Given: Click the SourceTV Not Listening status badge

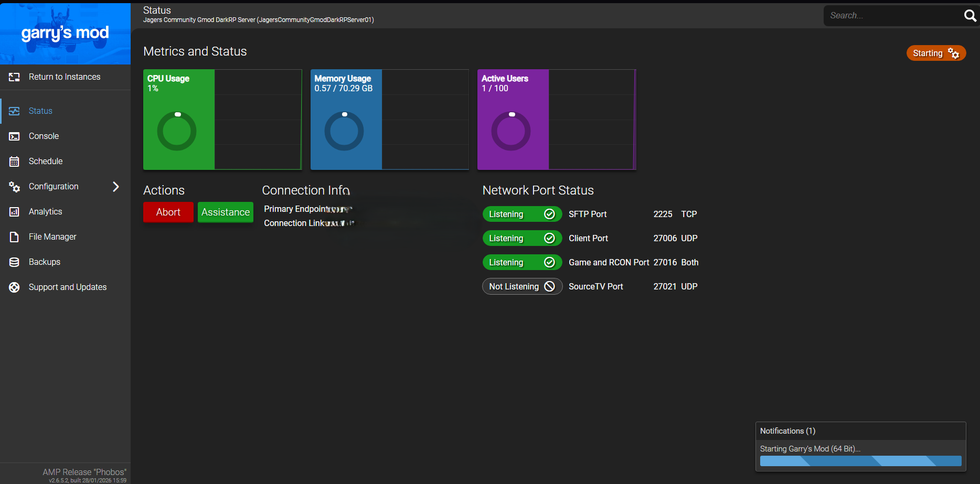Looking at the screenshot, I should coord(521,286).
